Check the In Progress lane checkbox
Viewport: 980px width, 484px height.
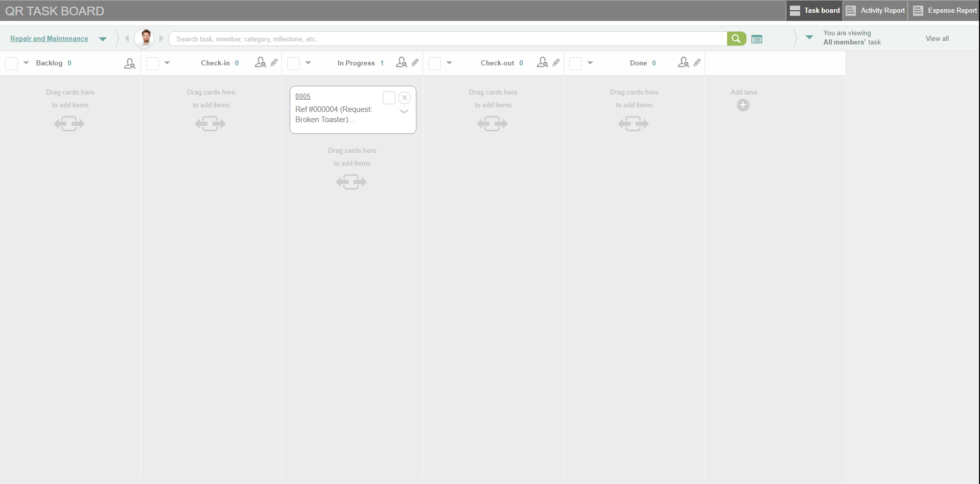pyautogui.click(x=293, y=63)
